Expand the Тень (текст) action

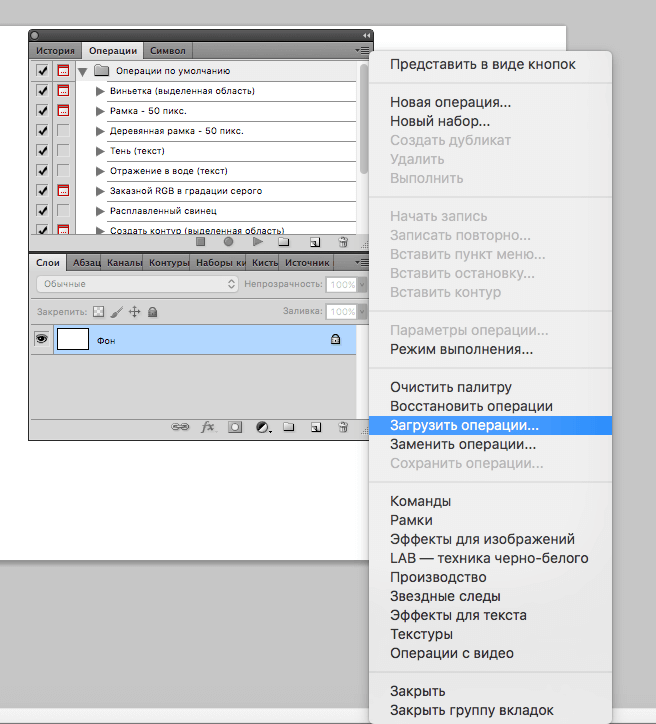pos(100,151)
